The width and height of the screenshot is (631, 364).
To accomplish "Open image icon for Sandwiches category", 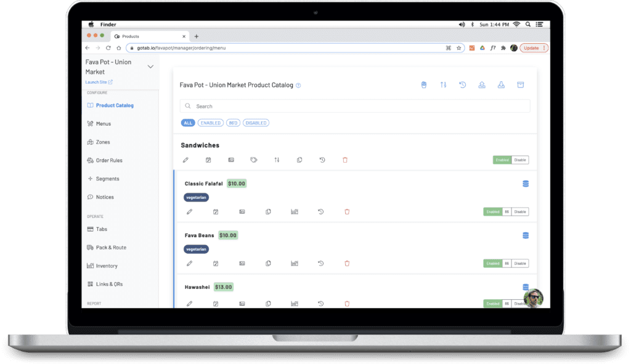I will pyautogui.click(x=231, y=160).
